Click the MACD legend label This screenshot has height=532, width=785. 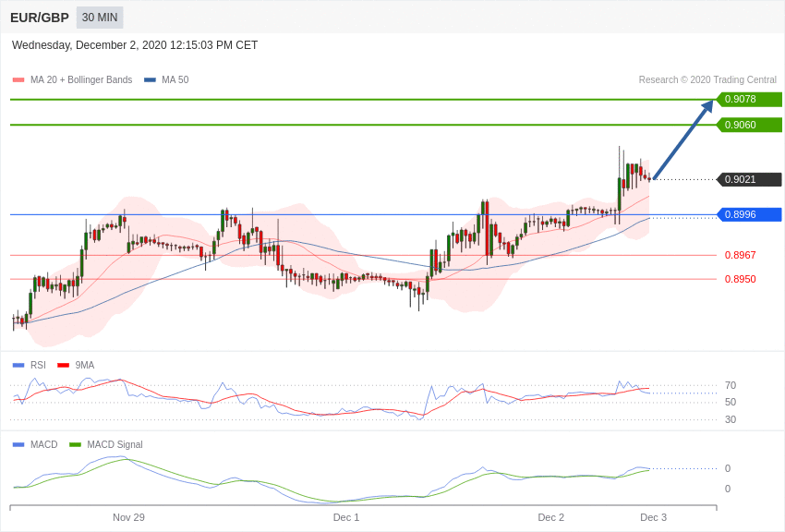coord(43,444)
